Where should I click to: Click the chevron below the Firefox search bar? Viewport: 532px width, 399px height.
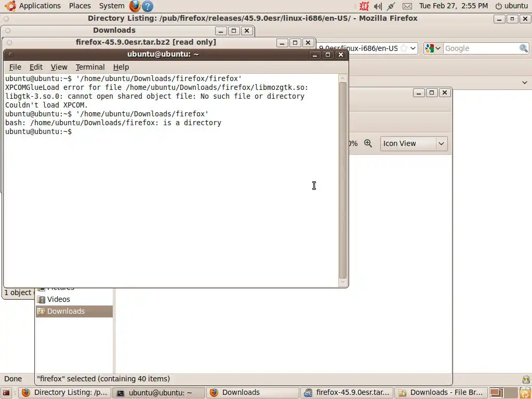pos(525,83)
